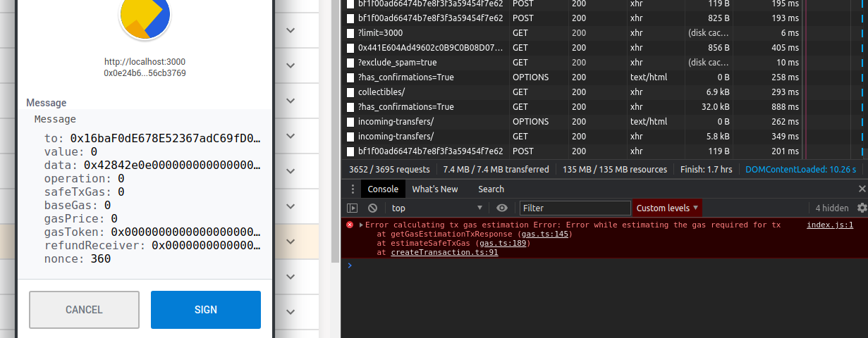Click the 'data:' value in message

pyautogui.click(x=172, y=165)
